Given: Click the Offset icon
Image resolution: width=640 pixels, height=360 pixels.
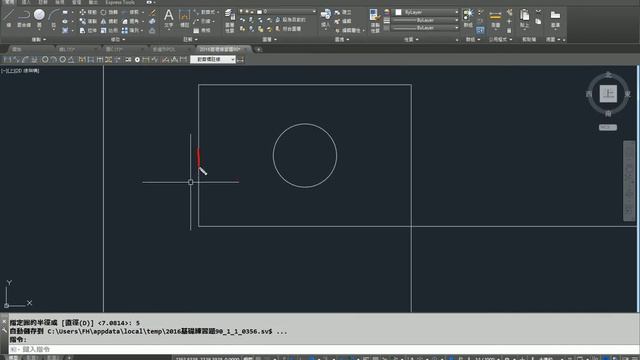Looking at the screenshot, I should coord(152,30).
